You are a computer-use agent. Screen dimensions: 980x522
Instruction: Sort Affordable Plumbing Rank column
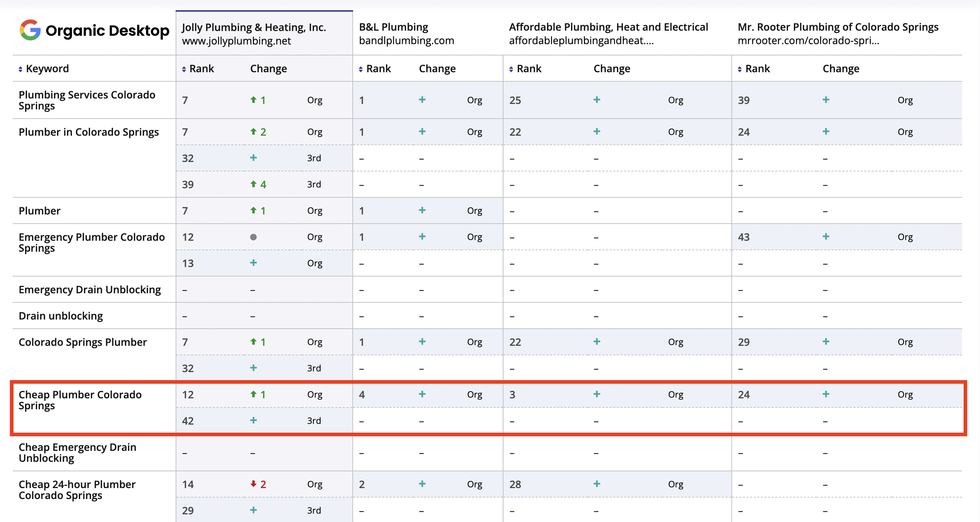point(511,69)
